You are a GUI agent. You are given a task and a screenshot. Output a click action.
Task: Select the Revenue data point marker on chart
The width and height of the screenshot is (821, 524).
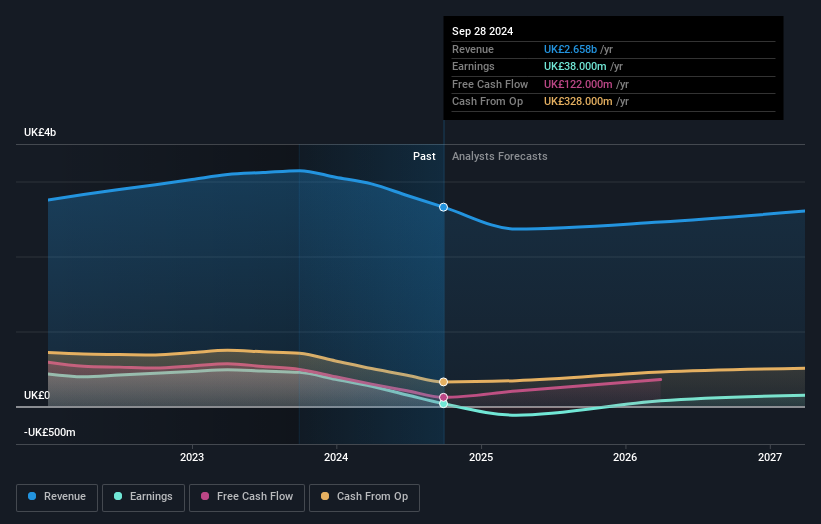coord(443,207)
